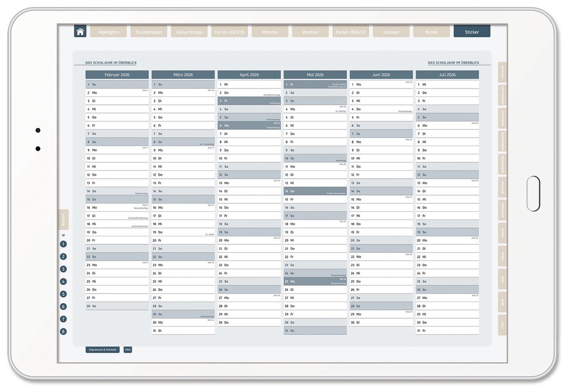Open notes page number 2 circle

coord(63,257)
